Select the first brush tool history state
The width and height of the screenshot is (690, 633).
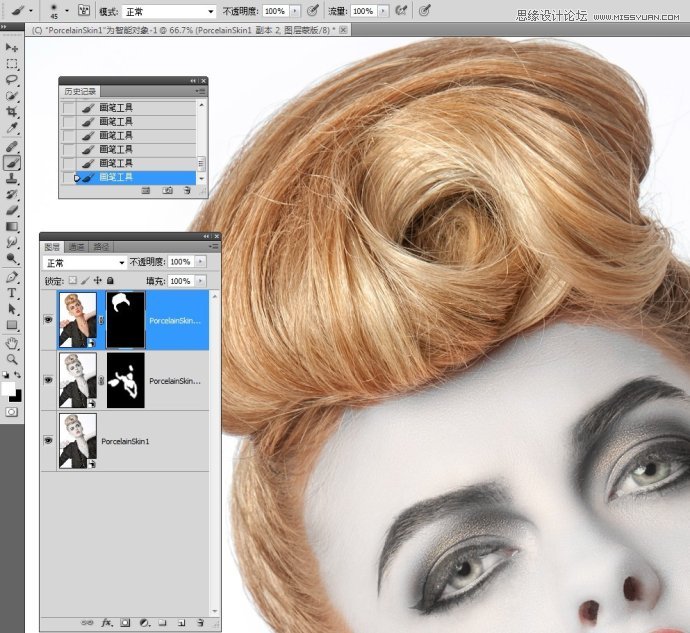[x=116, y=107]
